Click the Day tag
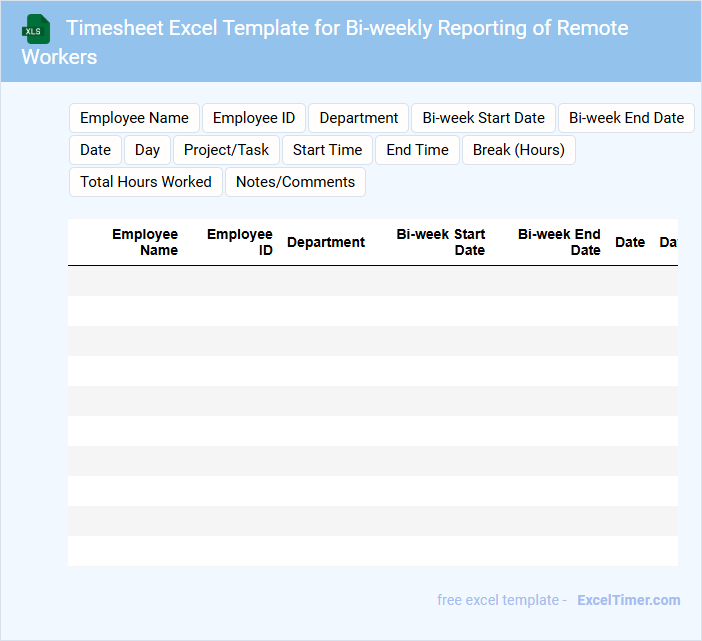Screen dimensions: 702x641 [147, 150]
